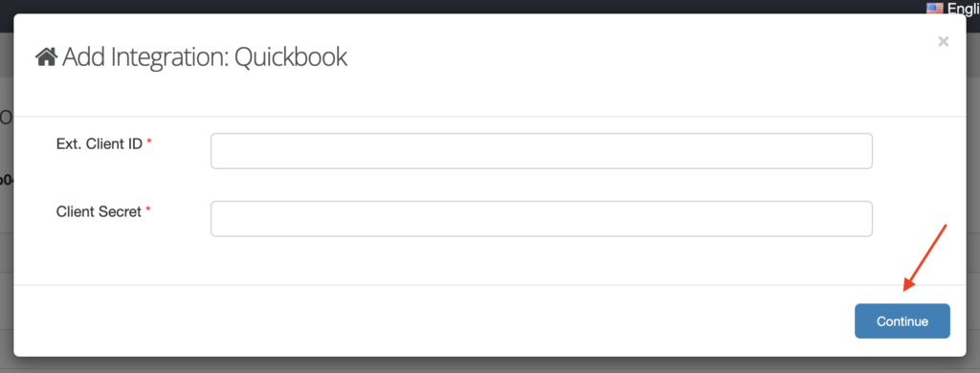This screenshot has width=980, height=373.
Task: Close the Add Integration dialog
Action: tap(943, 42)
